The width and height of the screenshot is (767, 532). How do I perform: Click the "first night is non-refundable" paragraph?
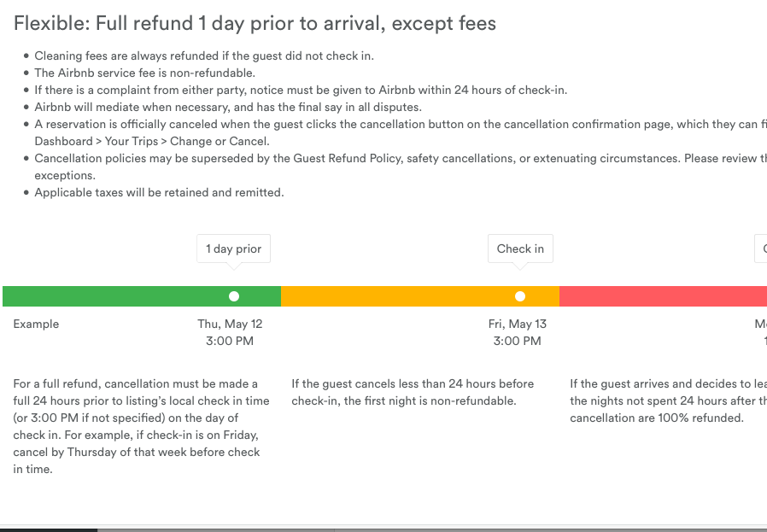click(413, 392)
